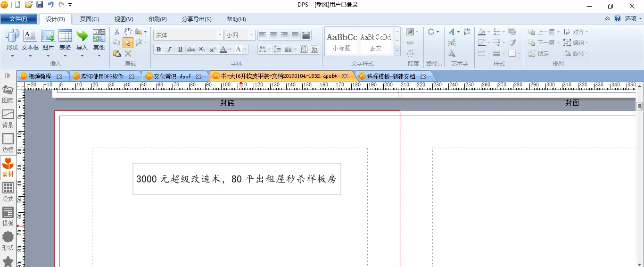Select the hand pan tool
This screenshot has height=267, width=644.
[128, 32]
